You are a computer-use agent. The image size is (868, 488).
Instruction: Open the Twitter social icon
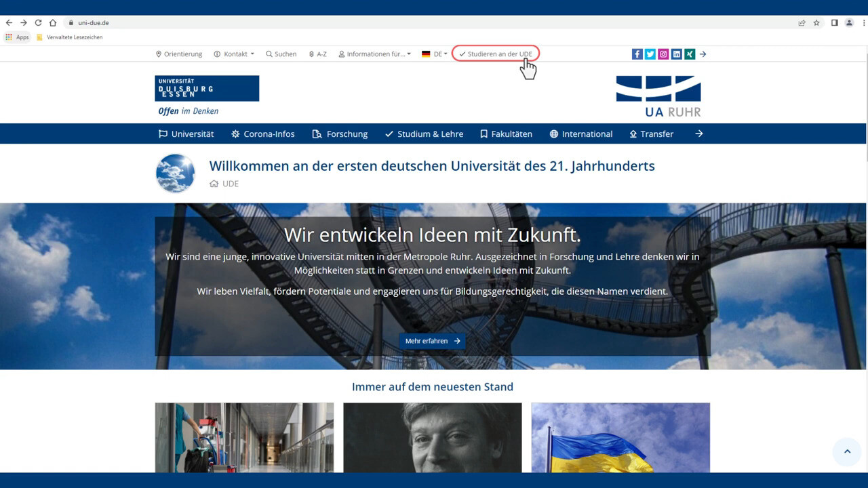coord(650,54)
